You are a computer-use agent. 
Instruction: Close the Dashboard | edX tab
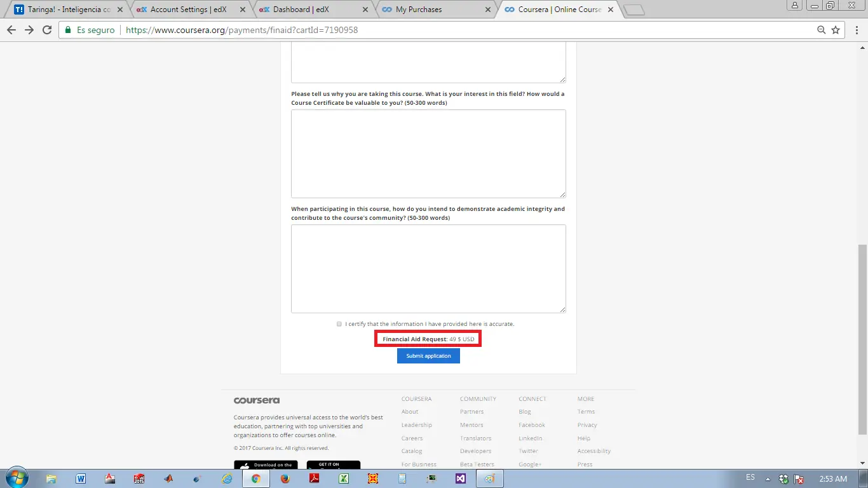coord(365,10)
